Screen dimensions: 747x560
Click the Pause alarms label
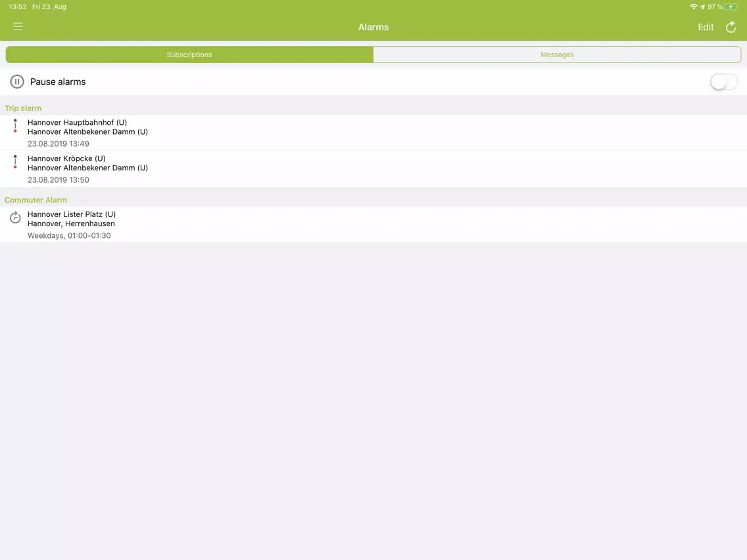pos(58,82)
